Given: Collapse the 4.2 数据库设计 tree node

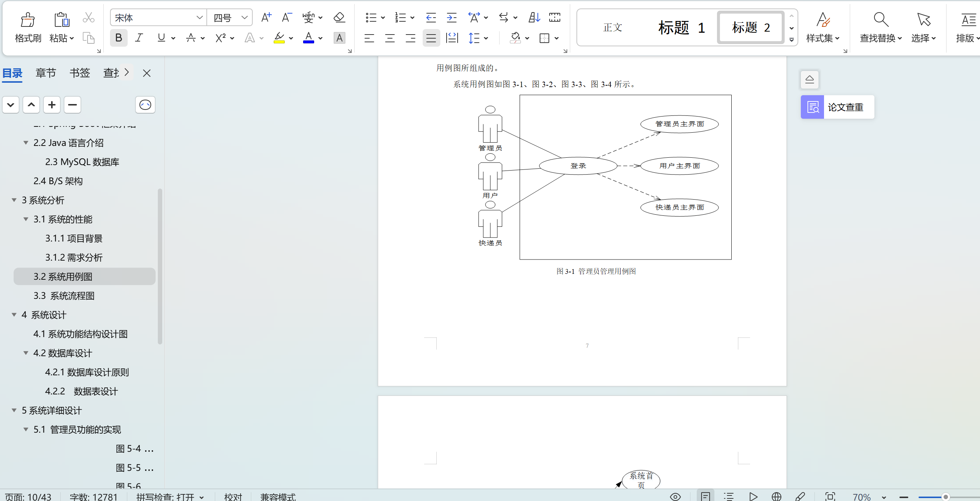Looking at the screenshot, I should click(x=26, y=353).
